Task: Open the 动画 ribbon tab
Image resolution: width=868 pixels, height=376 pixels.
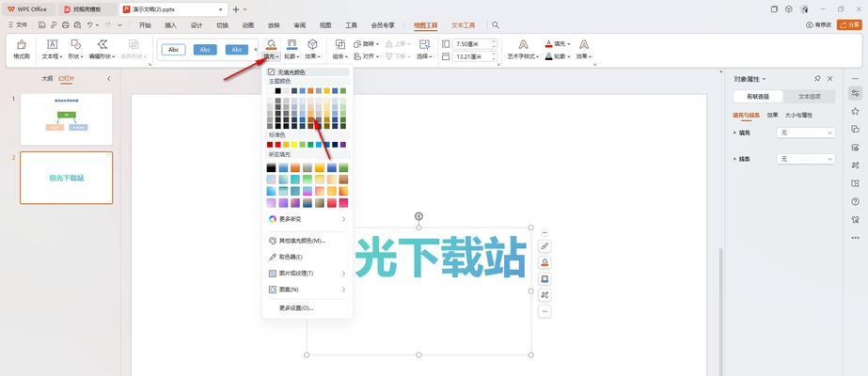Action: click(x=248, y=24)
